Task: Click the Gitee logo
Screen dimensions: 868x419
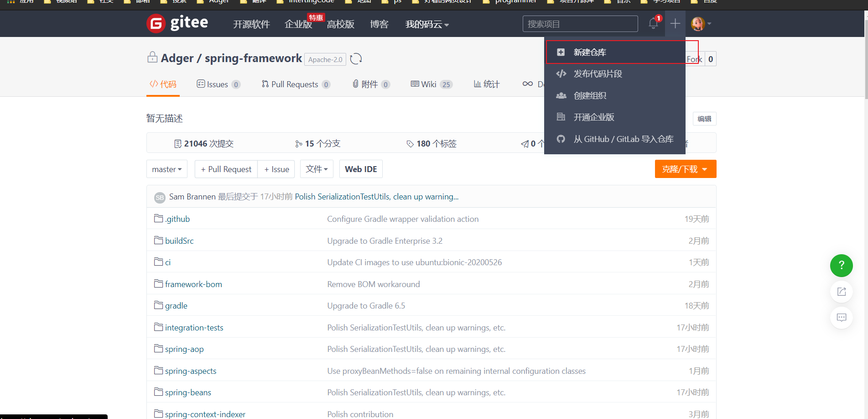Action: click(177, 23)
